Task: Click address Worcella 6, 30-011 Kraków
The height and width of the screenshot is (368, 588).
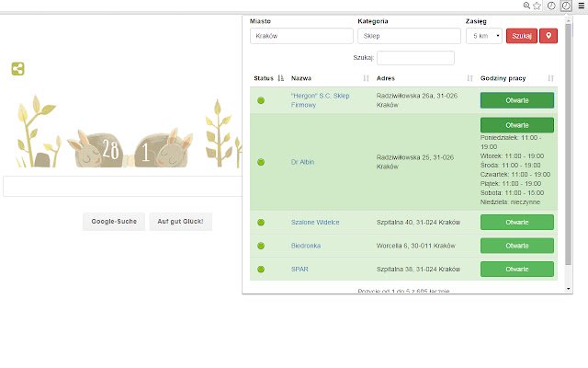Action: pyautogui.click(x=416, y=246)
